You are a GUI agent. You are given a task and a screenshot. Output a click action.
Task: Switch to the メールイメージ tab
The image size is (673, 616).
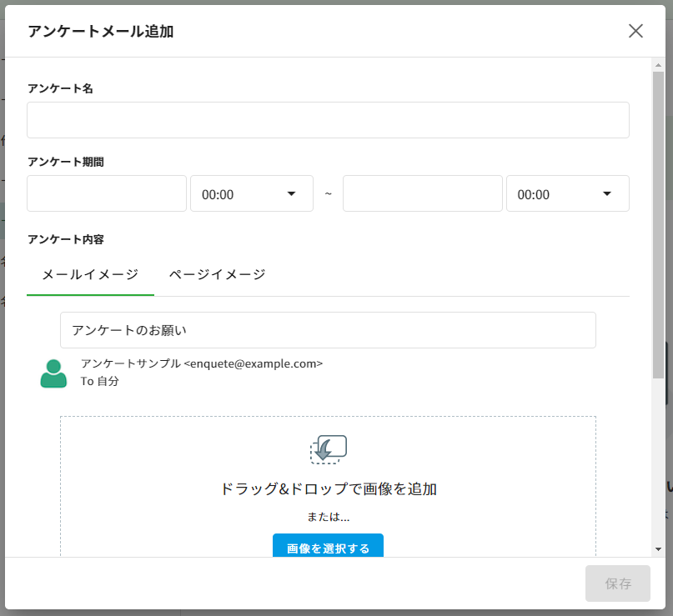(x=90, y=274)
